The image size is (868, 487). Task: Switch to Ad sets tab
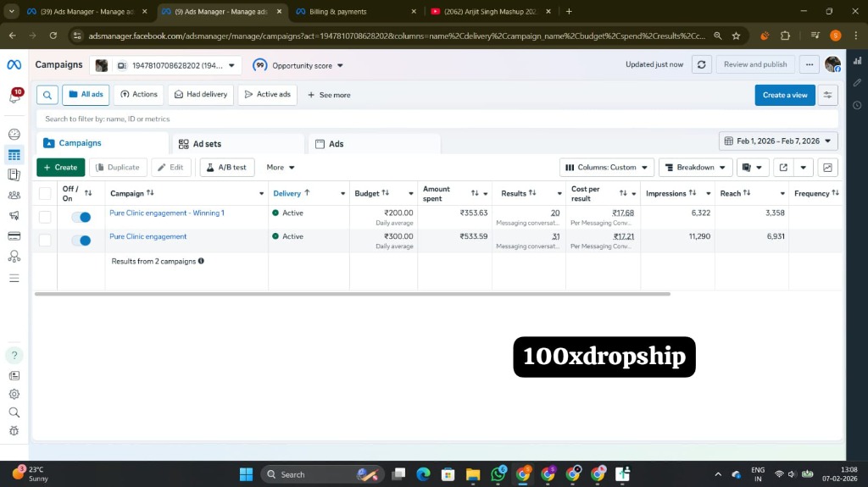coord(238,144)
